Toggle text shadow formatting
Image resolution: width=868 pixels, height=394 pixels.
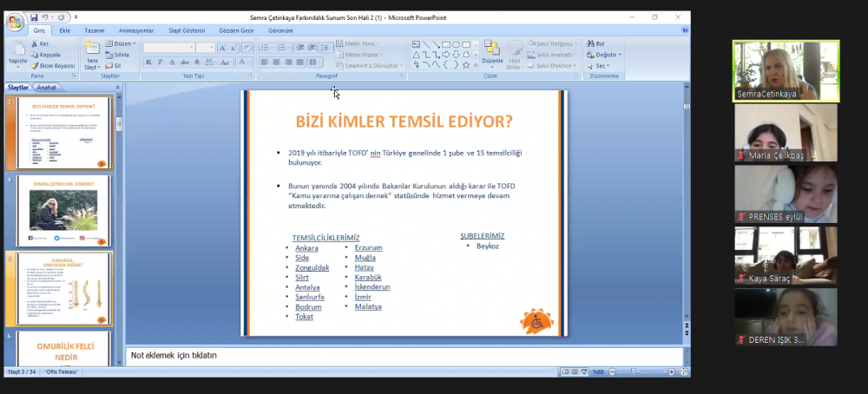(197, 62)
